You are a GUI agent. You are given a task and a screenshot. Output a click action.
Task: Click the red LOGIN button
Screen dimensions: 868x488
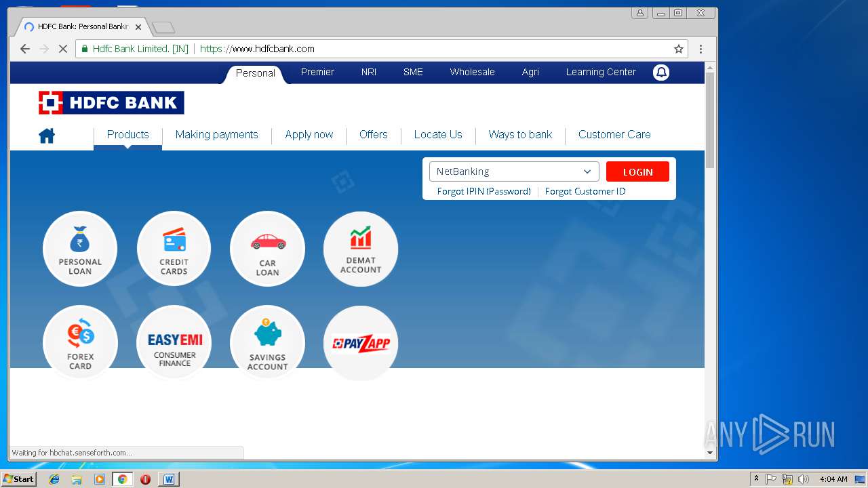[x=637, y=171]
